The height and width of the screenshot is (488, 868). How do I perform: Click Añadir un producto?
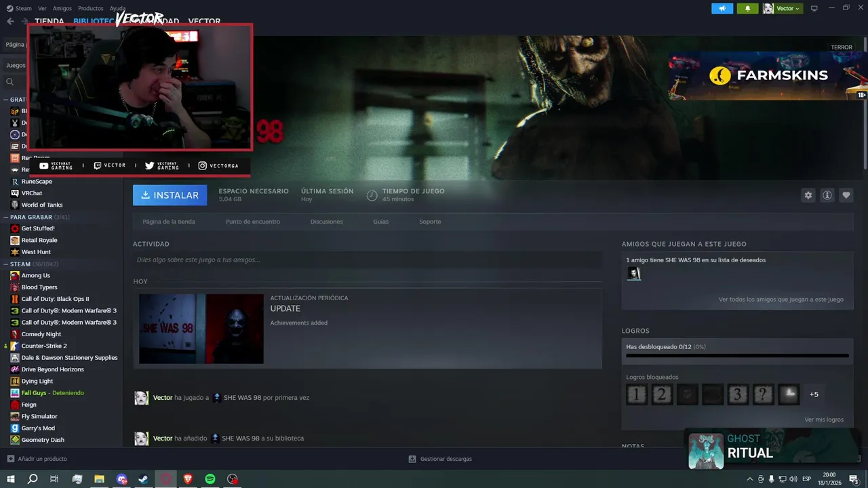37,459
